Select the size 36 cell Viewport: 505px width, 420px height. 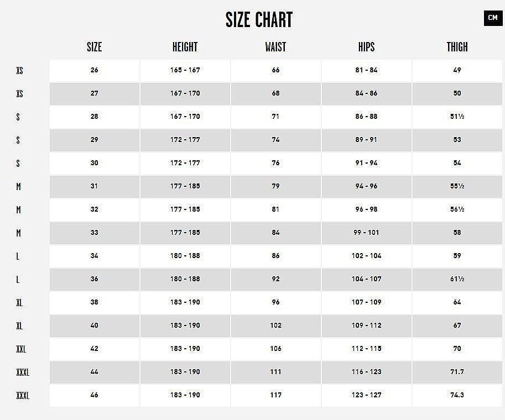(x=95, y=279)
